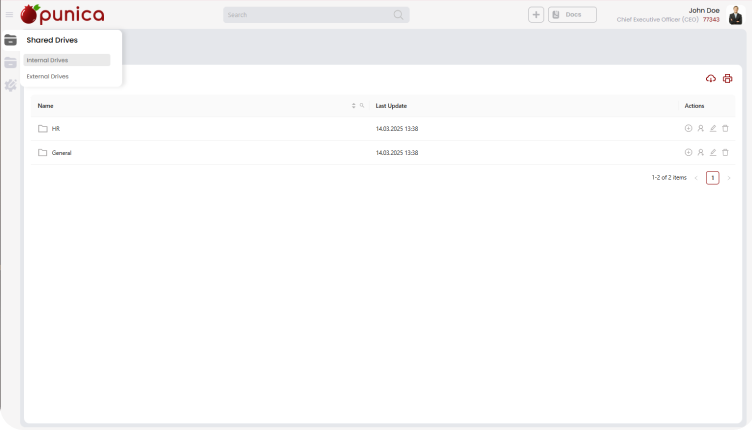752x430 pixels.
Task: Open the hamburger menu icon
Action: pos(9,15)
